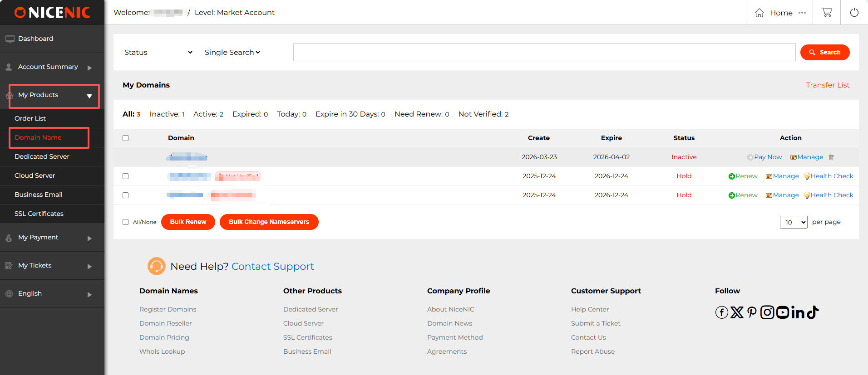Tick the select-all checkbox in table header
The height and width of the screenshot is (375, 868).
(x=126, y=138)
